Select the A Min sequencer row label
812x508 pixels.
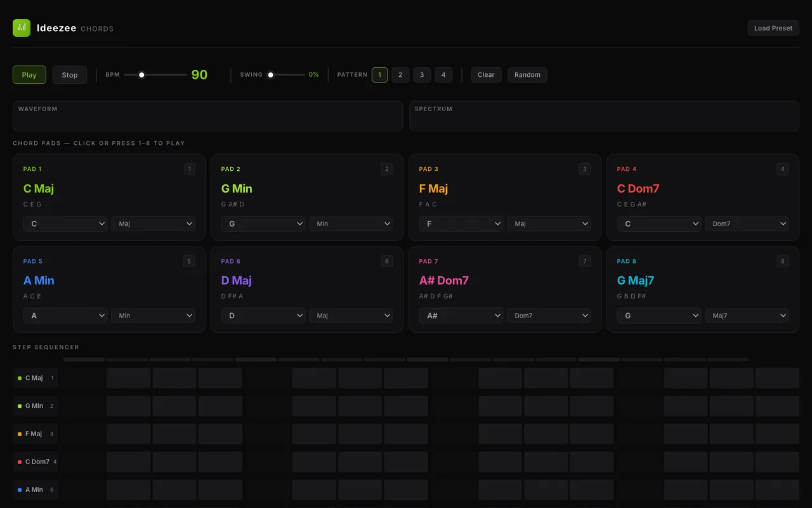36,490
